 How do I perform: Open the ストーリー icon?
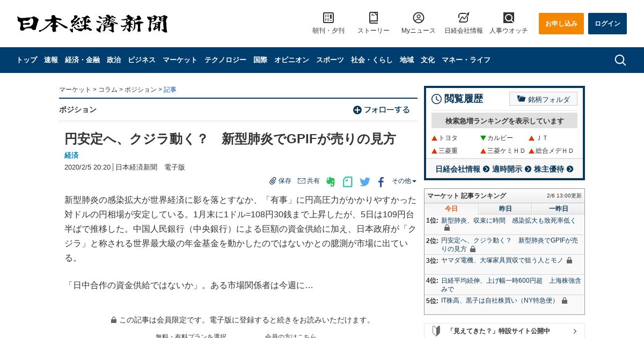click(374, 18)
